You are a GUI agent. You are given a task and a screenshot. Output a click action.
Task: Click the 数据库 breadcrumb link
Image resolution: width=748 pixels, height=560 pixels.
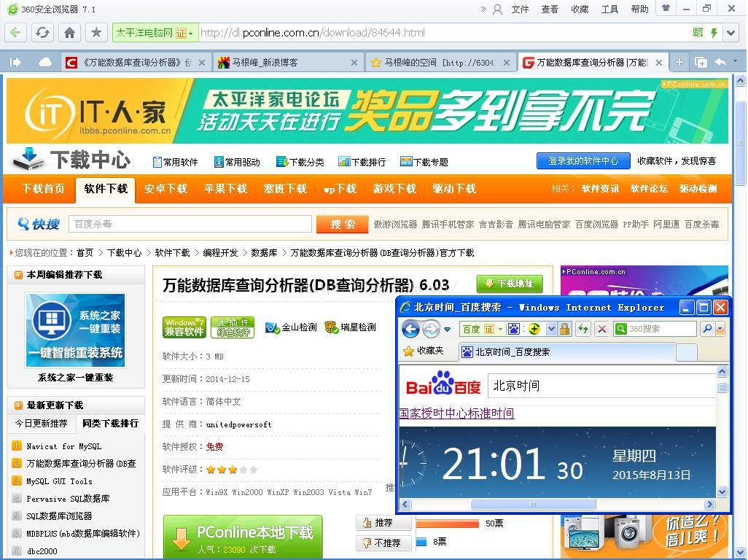coord(265,253)
